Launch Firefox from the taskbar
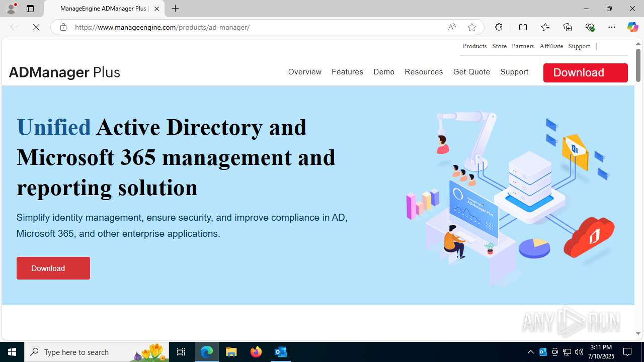This screenshot has height=362, width=644. pyautogui.click(x=256, y=352)
